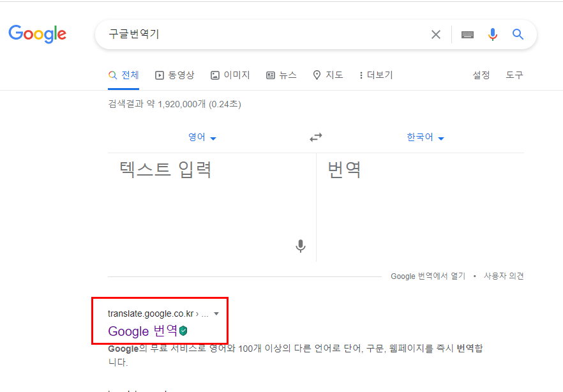The width and height of the screenshot is (563, 392).
Task: Open the Google 번역 result title
Action: point(142,331)
